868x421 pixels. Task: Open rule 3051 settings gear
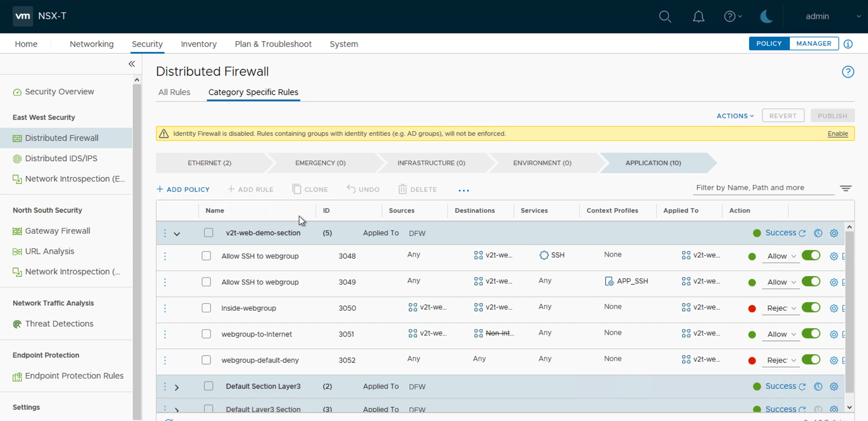834,334
